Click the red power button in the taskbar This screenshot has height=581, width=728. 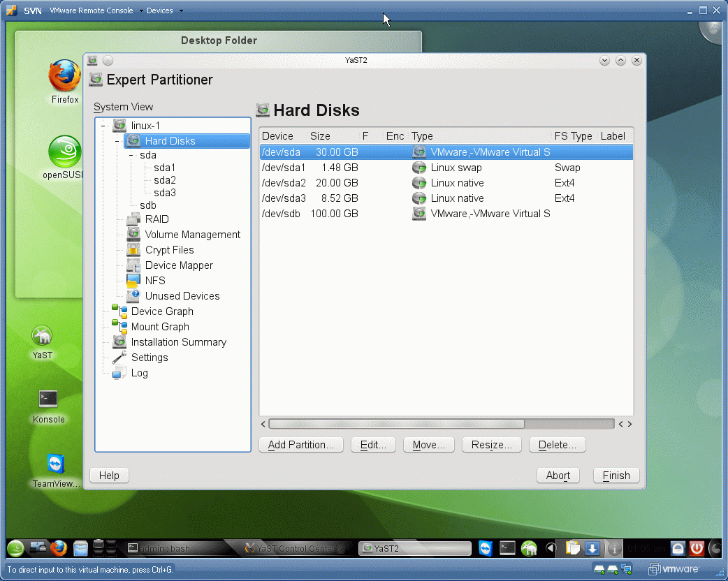tap(697, 548)
